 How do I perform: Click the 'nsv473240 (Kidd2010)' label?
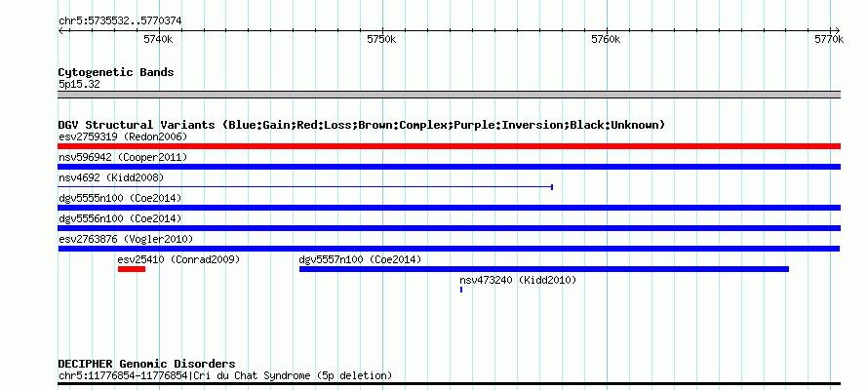coord(518,280)
